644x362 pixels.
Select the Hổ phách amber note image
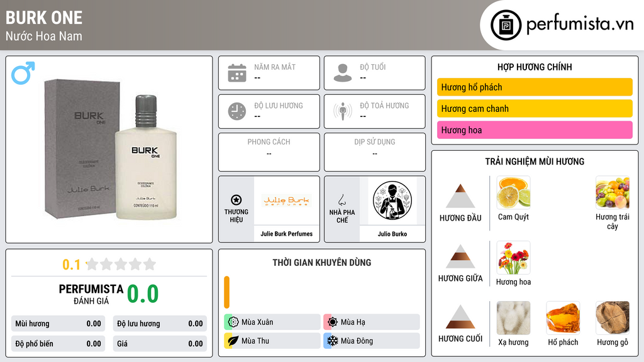(x=563, y=317)
